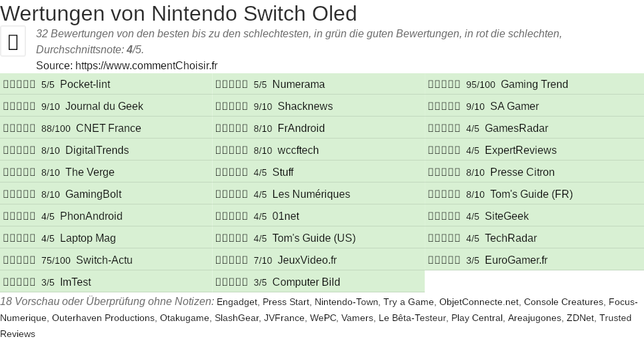644x341 pixels.
Task: Click the star rating icons next to Pocket-lint
Action: point(19,85)
